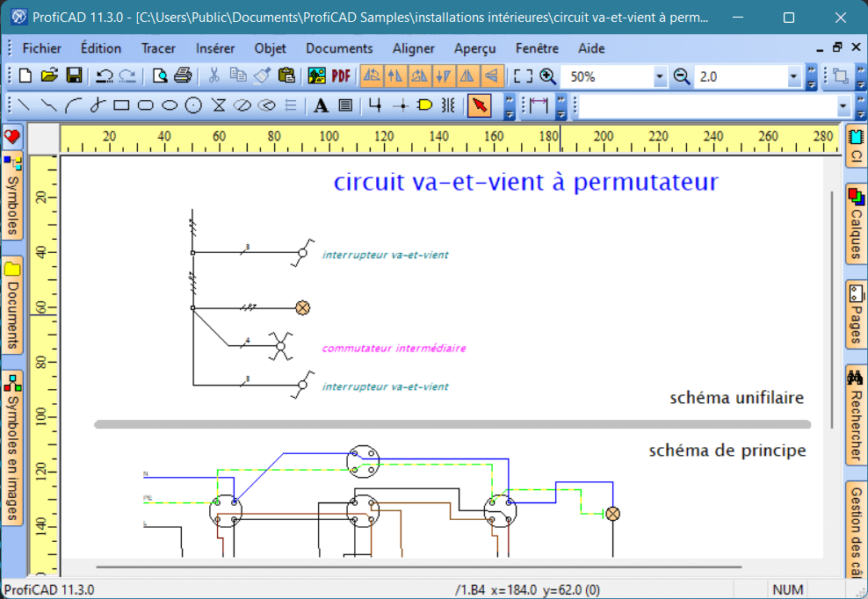Click the favorites heart icon in left sidebar
The image size is (868, 599).
tap(12, 137)
